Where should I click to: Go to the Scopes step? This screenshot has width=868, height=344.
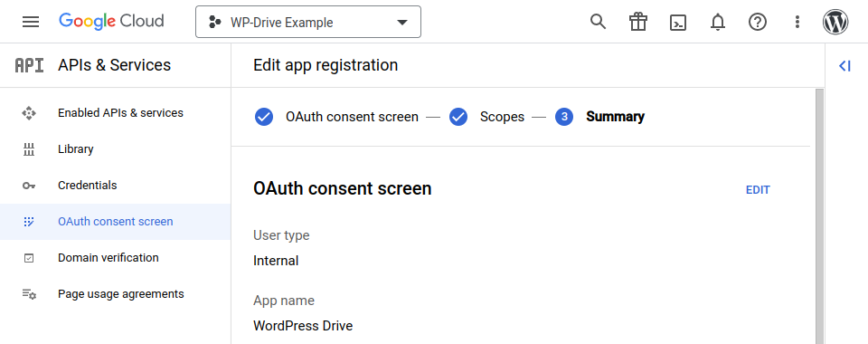click(x=502, y=117)
